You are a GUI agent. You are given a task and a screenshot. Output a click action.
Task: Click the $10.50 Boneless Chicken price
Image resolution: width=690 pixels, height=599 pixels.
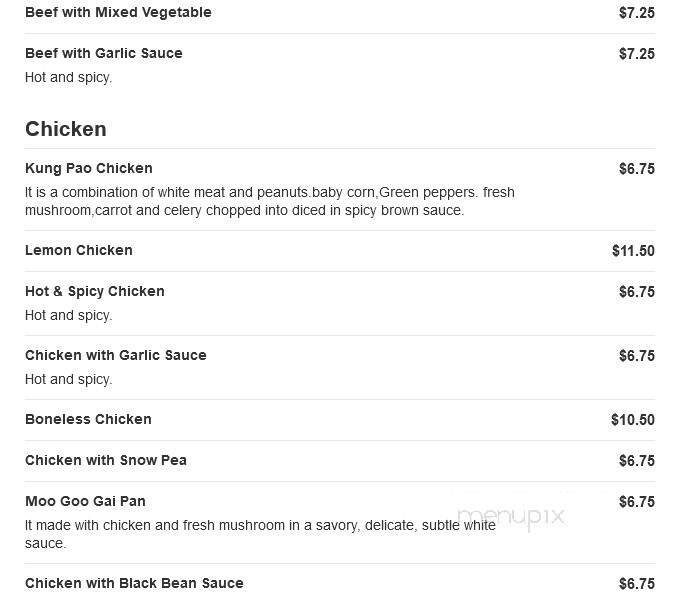[x=633, y=419]
